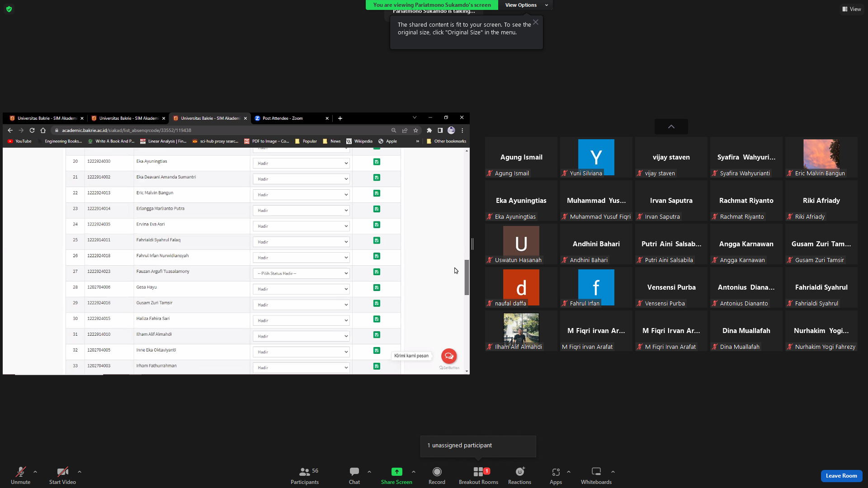Click the web page vertical scrollbar thumb
This screenshot has width=868, height=488.
(x=467, y=277)
